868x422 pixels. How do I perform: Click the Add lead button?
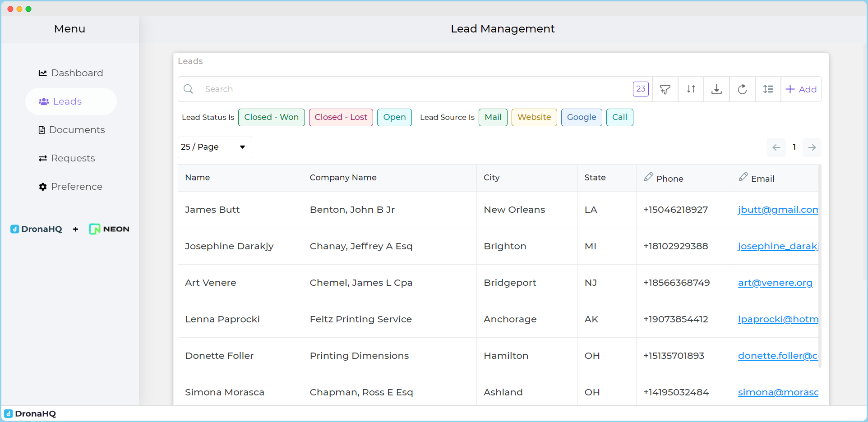(x=801, y=89)
